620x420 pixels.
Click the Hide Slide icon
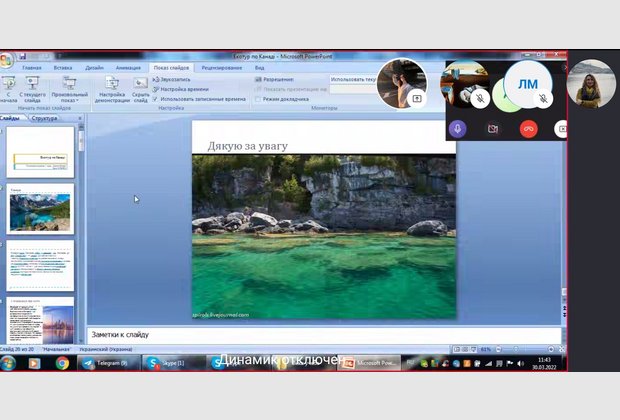(140, 89)
